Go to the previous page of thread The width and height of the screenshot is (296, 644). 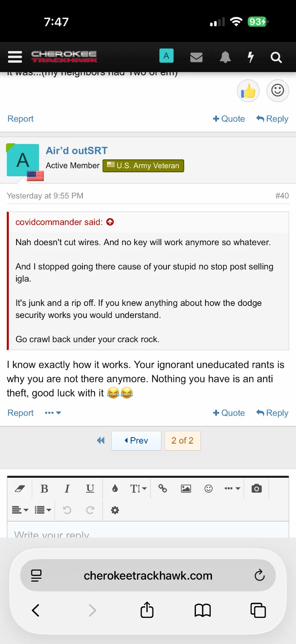(136, 441)
